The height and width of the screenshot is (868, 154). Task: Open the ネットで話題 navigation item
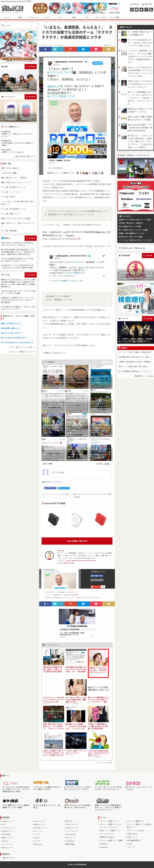pos(114,17)
